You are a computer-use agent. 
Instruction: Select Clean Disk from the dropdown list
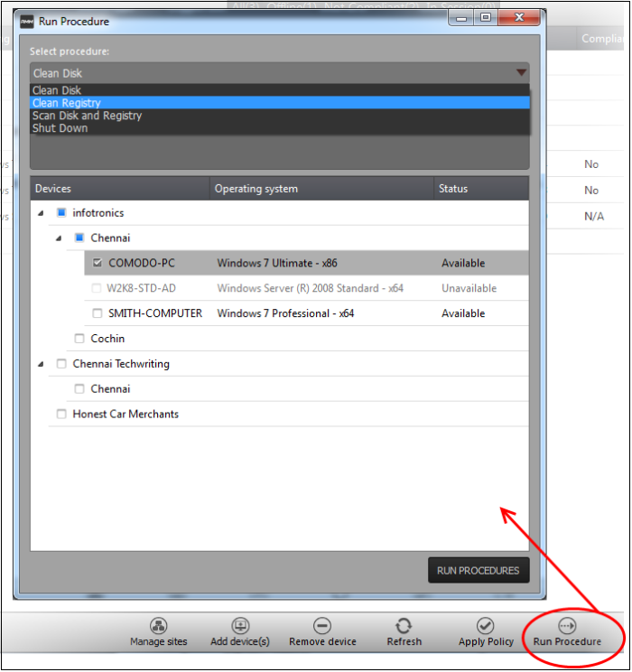point(280,90)
